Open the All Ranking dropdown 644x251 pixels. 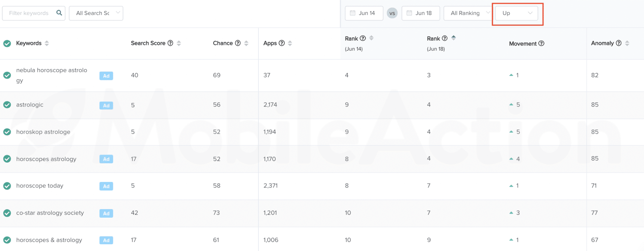pyautogui.click(x=467, y=13)
